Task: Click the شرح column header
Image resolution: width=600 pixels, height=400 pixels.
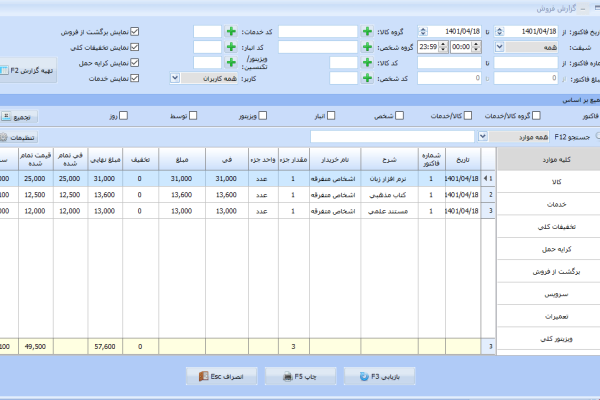Action: point(389,160)
